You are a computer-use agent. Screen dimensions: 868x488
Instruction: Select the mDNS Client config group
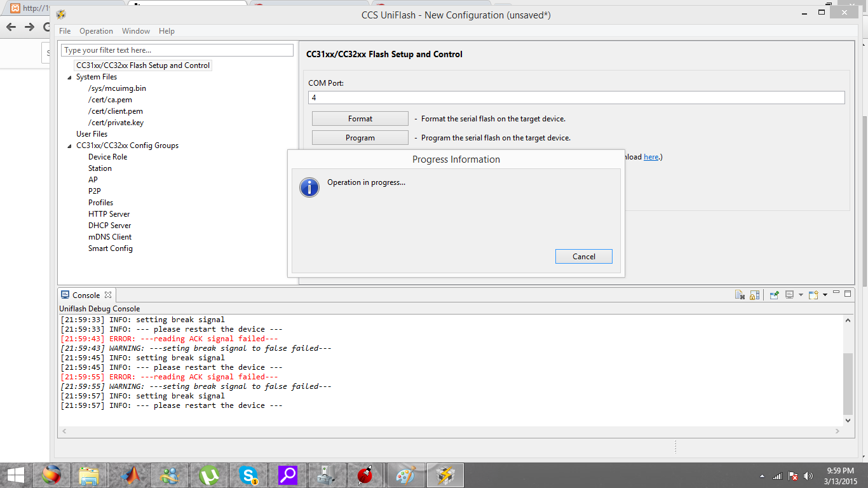[110, 237]
